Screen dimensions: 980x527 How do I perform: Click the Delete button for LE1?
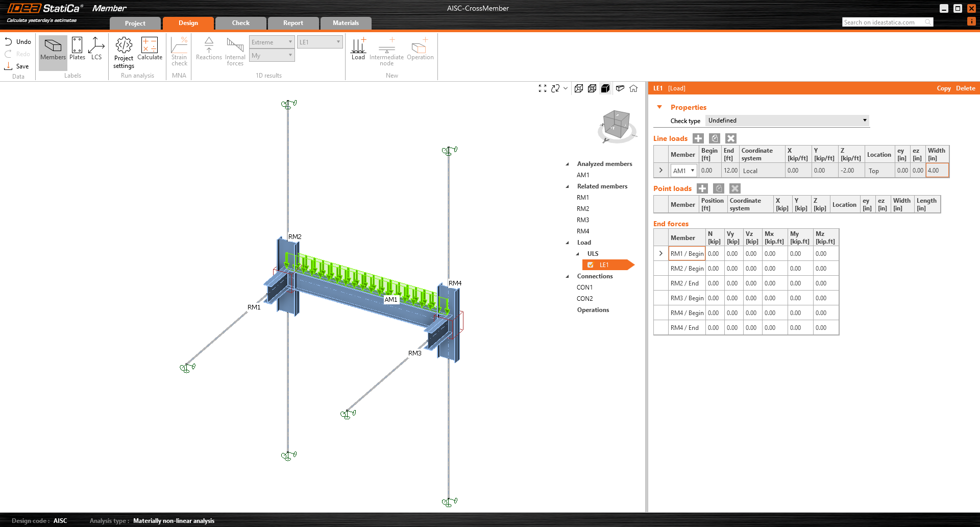click(965, 88)
